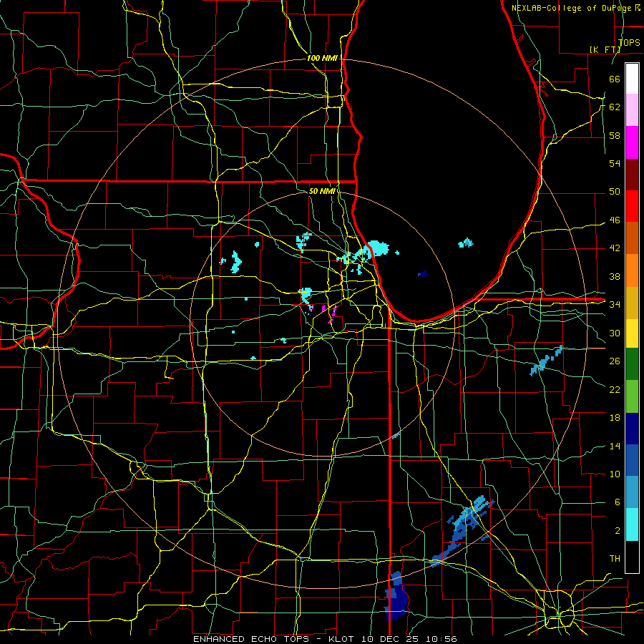644x644 pixels.
Task: Click the 'TH' threshold label
Action: 615,559
